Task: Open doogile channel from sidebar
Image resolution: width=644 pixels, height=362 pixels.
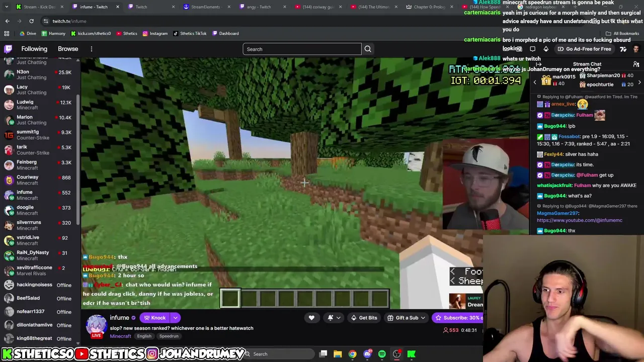Action: [40, 210]
